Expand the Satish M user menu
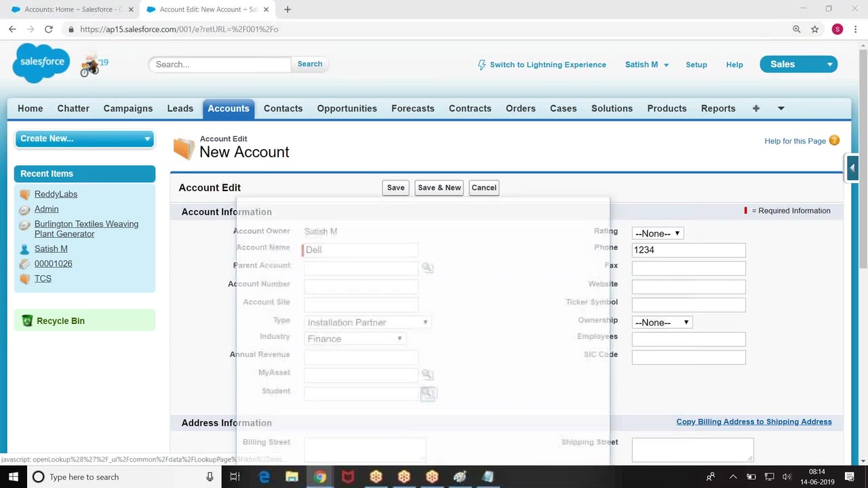The image size is (868, 488). click(647, 65)
